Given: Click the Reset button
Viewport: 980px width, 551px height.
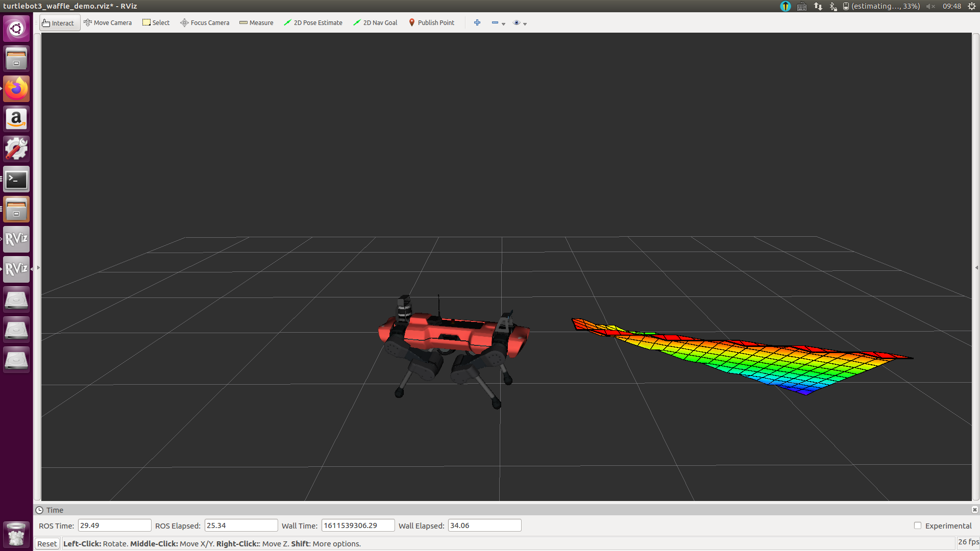Looking at the screenshot, I should [x=47, y=543].
